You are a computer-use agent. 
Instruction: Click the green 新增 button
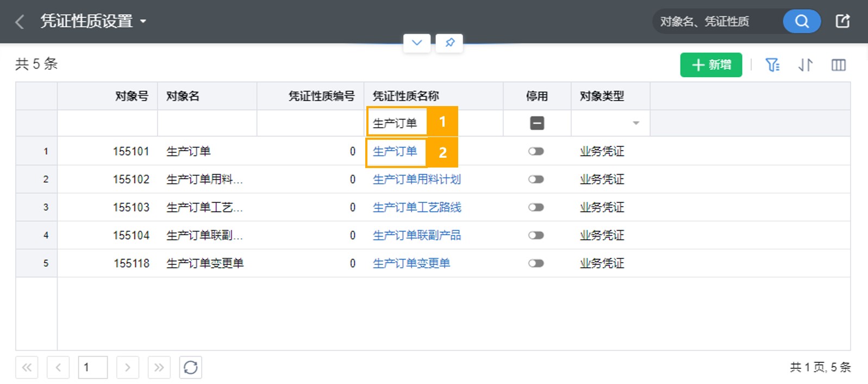tap(711, 65)
